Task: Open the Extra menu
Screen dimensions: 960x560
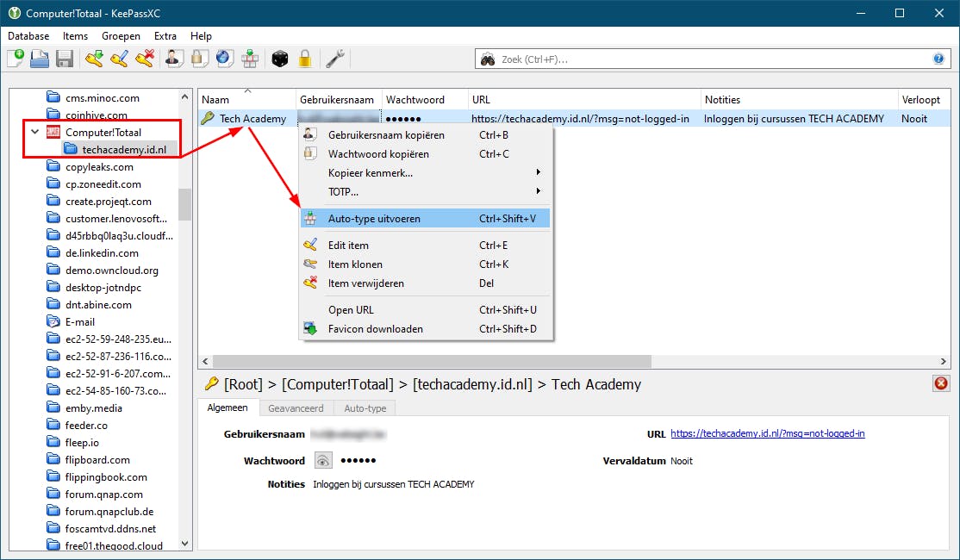Action: pos(165,36)
